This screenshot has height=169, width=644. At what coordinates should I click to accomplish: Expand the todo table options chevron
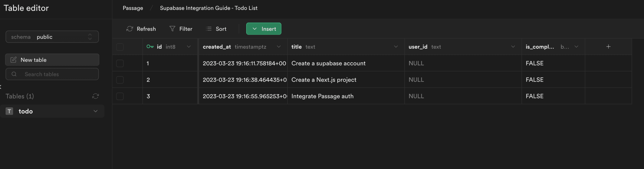tap(95, 111)
